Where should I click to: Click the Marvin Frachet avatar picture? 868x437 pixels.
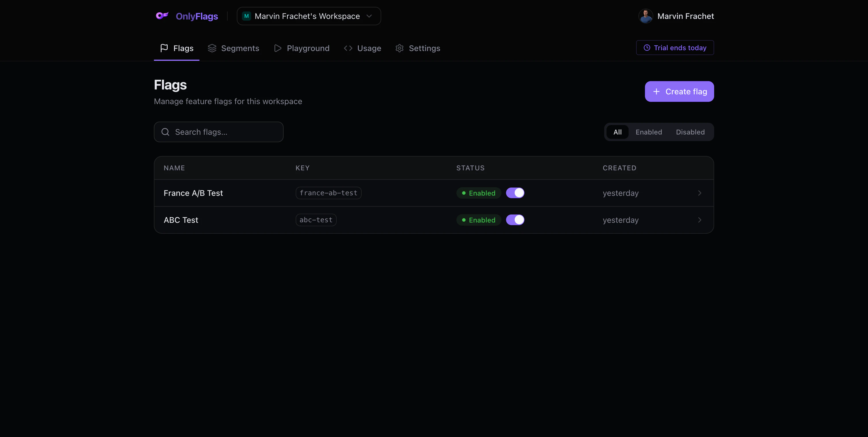(646, 16)
